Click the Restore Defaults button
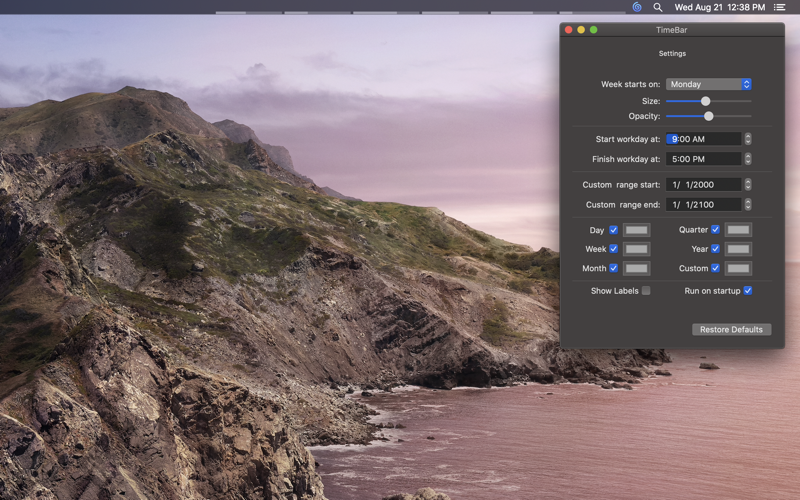Image resolution: width=800 pixels, height=500 pixels. point(731,330)
